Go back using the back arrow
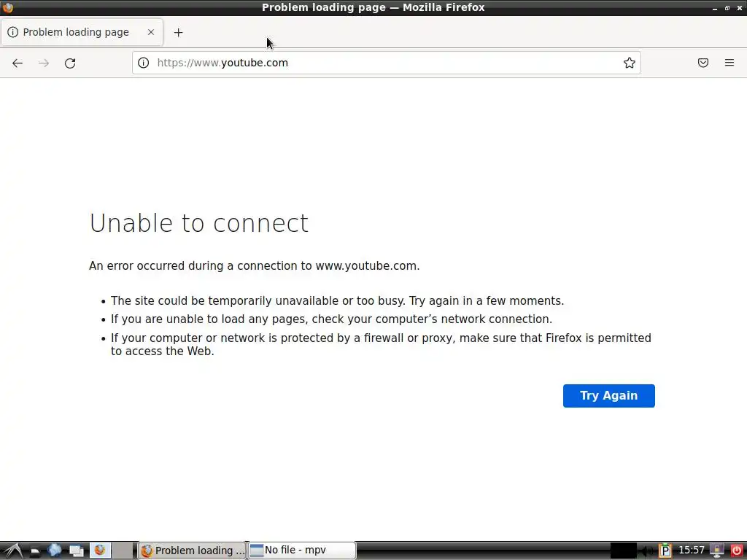Screen dimensions: 747x560 (x=18, y=63)
